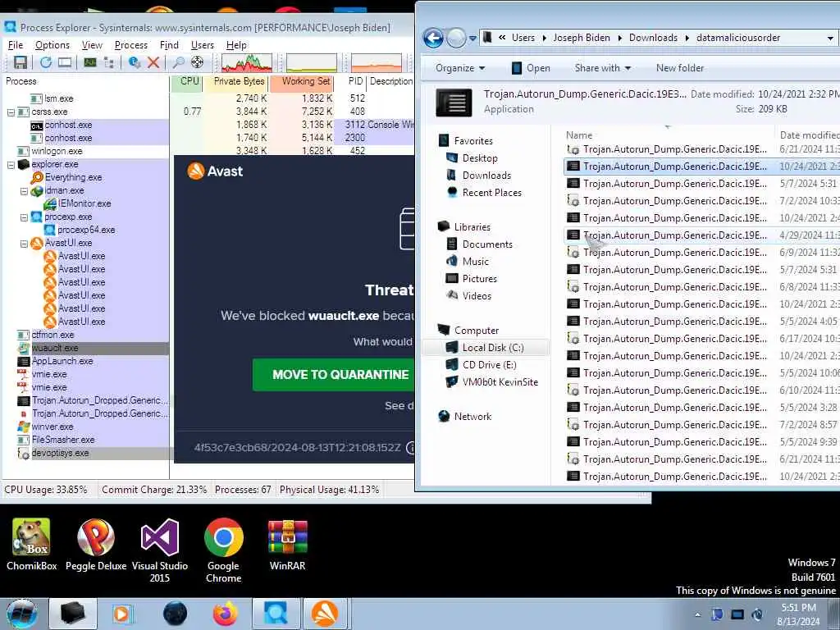The height and width of the screenshot is (630, 840).
Task: Click the Downloads breadcrumb in address bar
Action: click(653, 38)
